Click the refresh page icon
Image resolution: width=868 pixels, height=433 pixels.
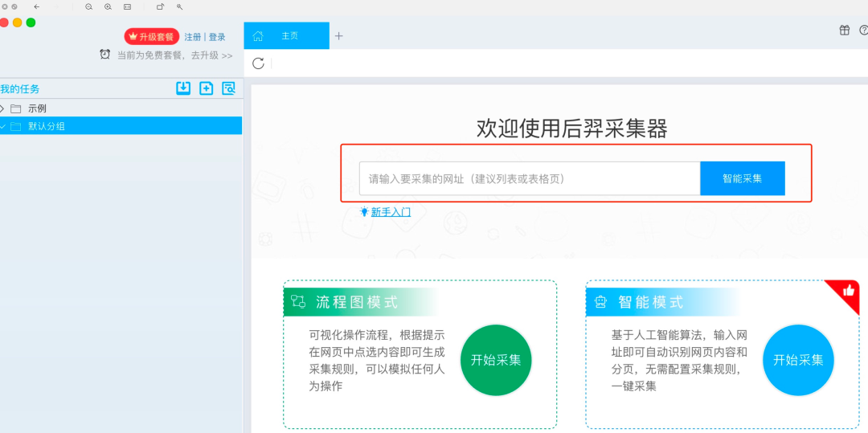[x=258, y=63]
